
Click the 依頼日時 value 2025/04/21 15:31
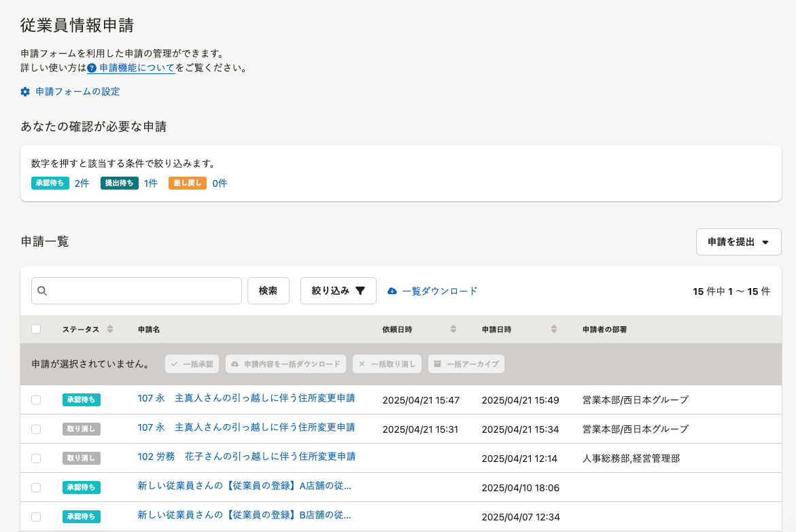pos(420,429)
